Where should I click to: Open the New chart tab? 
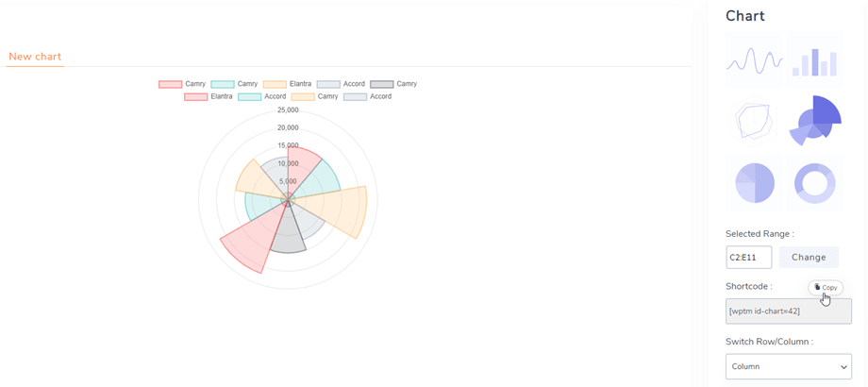35,57
